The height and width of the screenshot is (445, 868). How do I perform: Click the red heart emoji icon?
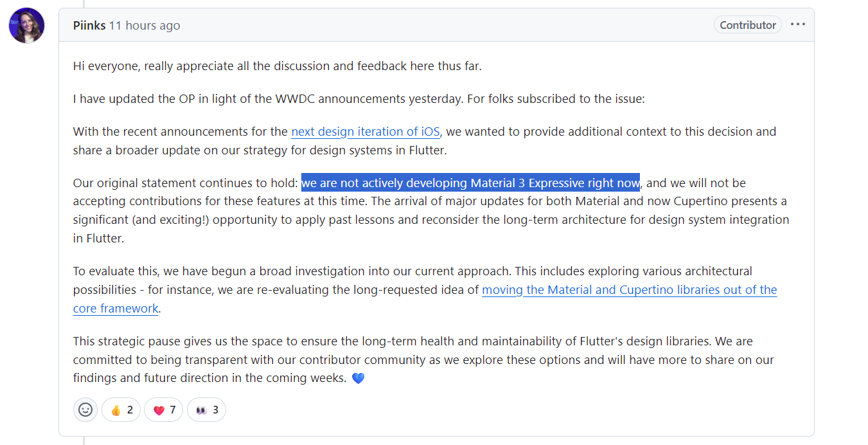point(159,410)
